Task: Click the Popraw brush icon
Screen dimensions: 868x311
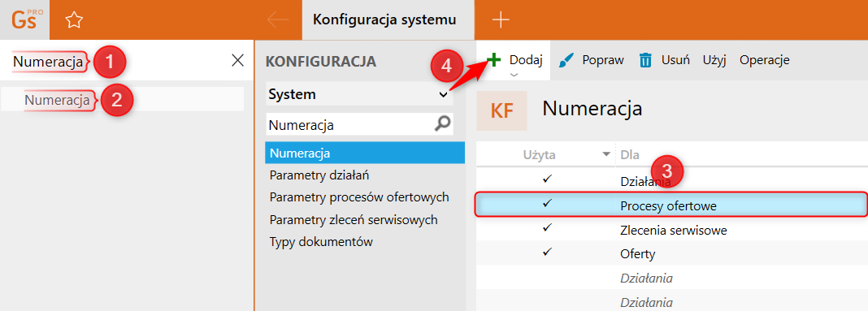Action: (x=566, y=60)
